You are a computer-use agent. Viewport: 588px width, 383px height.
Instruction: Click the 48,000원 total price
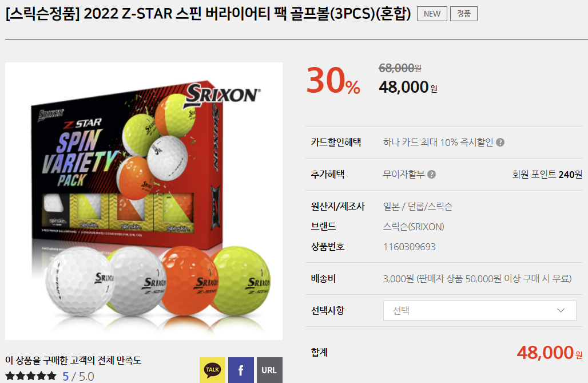pos(550,353)
